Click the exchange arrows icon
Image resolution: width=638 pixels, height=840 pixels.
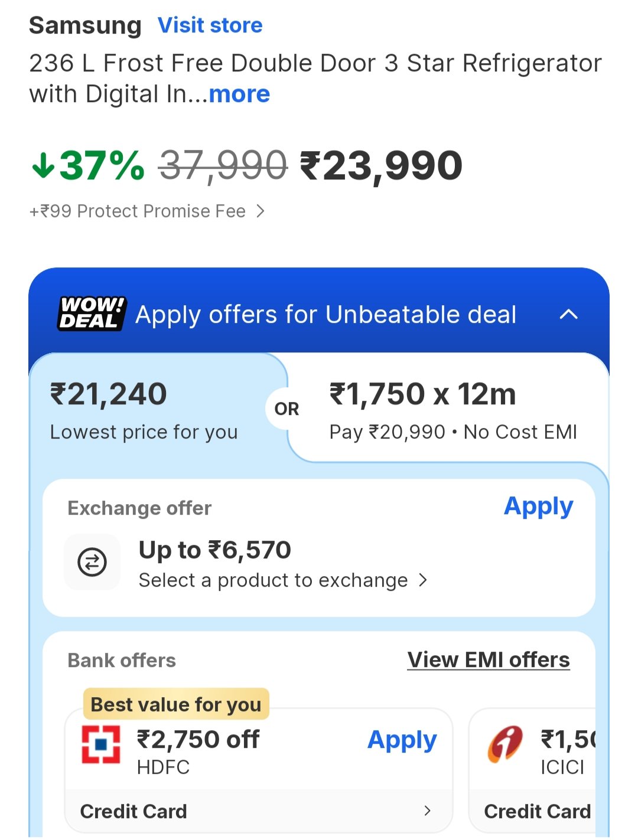(92, 561)
